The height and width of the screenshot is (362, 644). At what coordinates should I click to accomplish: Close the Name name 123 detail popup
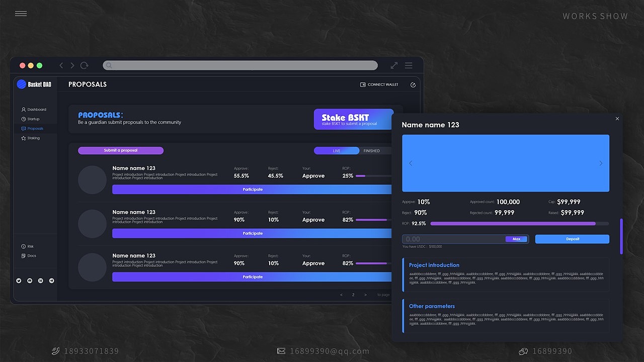click(x=617, y=119)
